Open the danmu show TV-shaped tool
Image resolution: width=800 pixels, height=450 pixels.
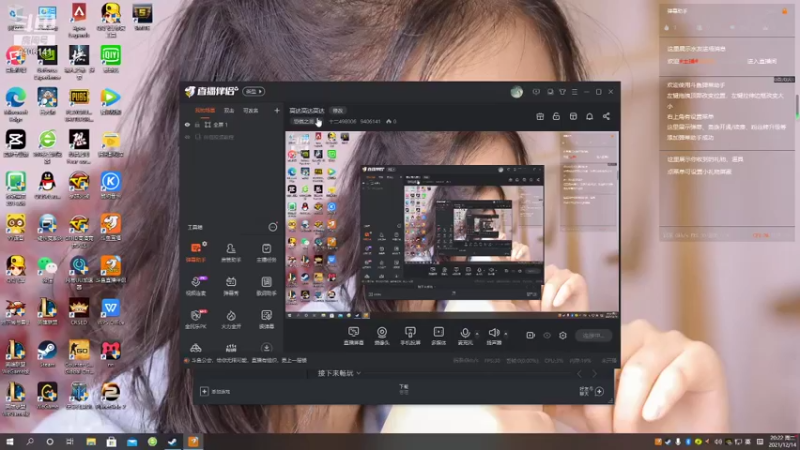tap(231, 286)
